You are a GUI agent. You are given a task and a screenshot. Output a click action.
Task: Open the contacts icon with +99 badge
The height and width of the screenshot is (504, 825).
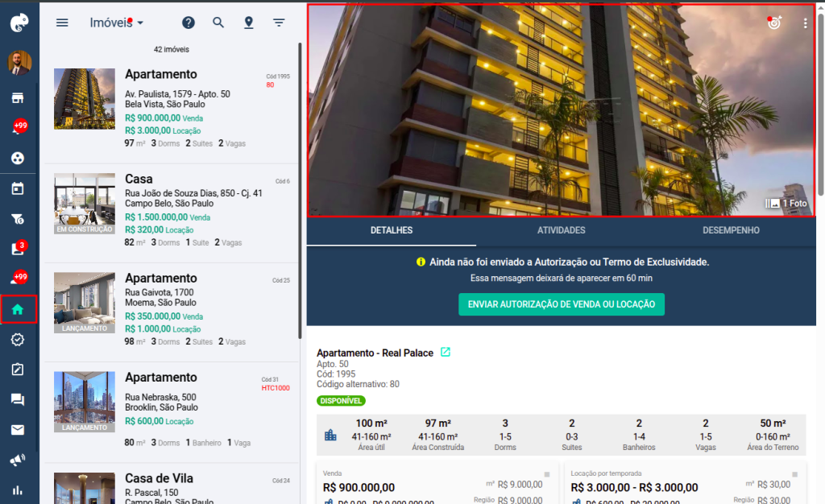point(19,278)
